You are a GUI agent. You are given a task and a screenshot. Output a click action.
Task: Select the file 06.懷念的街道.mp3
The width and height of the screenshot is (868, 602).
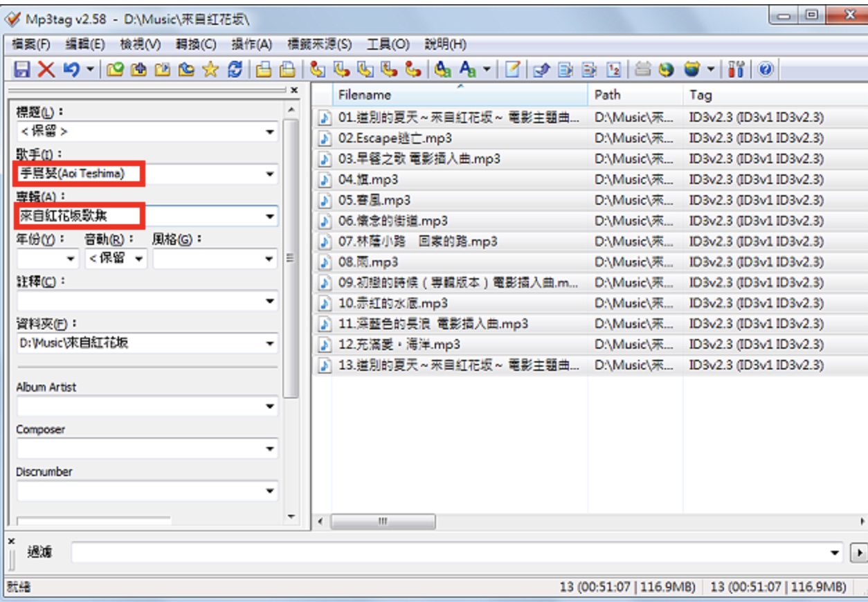tap(393, 221)
